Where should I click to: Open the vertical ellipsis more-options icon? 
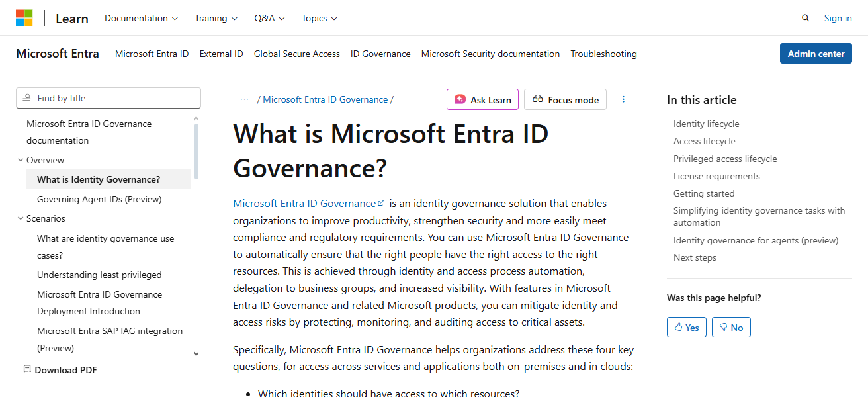click(623, 99)
